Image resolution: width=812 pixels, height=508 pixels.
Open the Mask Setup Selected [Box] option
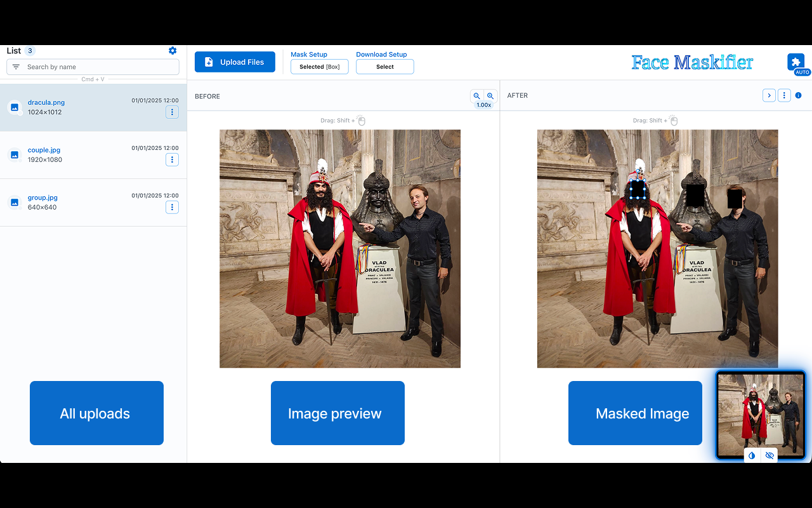(319, 67)
